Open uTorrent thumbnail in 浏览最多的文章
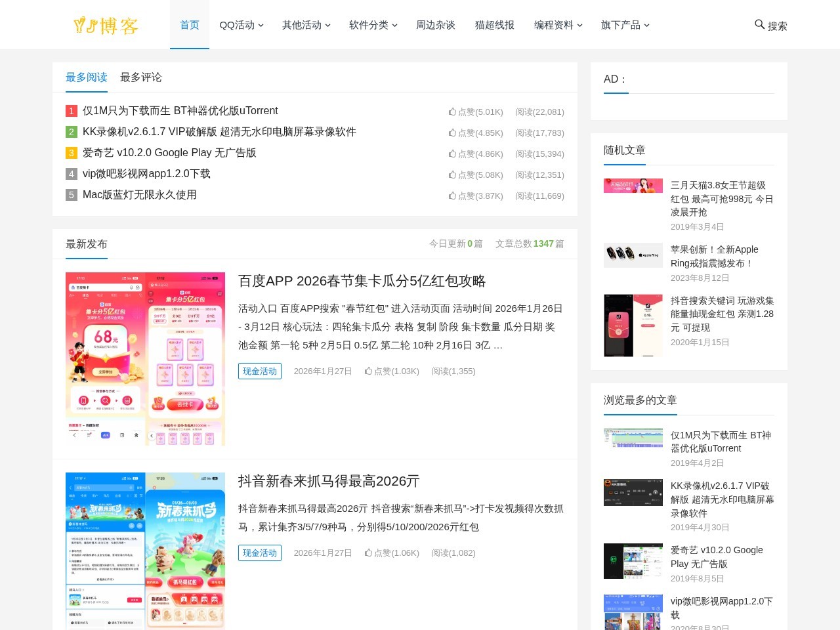Image resolution: width=840 pixels, height=630 pixels. click(633, 438)
